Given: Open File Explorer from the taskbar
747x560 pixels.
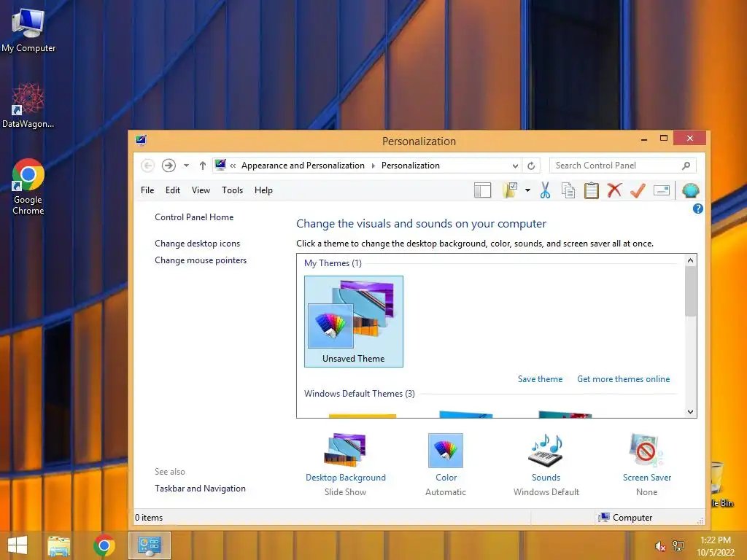Looking at the screenshot, I should [58, 545].
